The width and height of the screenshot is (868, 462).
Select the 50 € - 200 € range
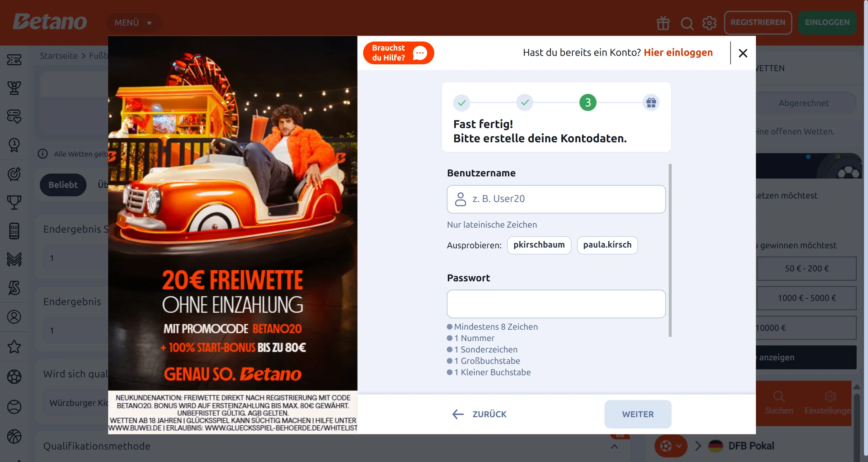pos(806,269)
